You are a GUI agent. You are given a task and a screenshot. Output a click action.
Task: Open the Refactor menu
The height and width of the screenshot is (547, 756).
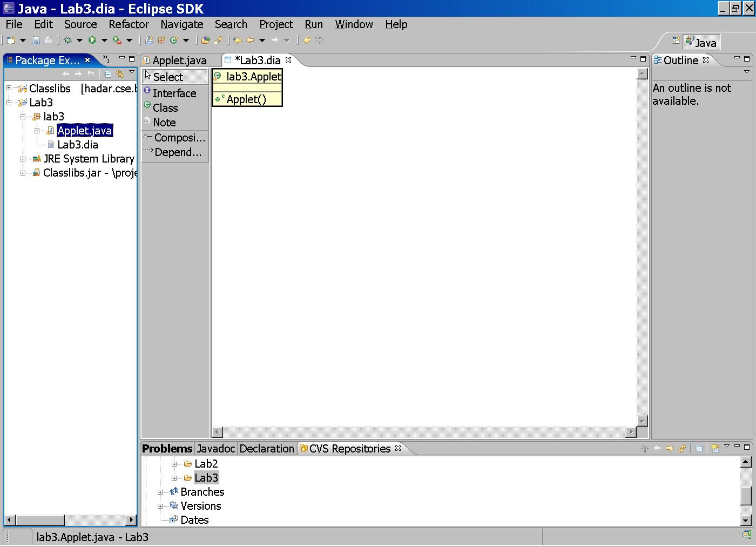tap(129, 24)
